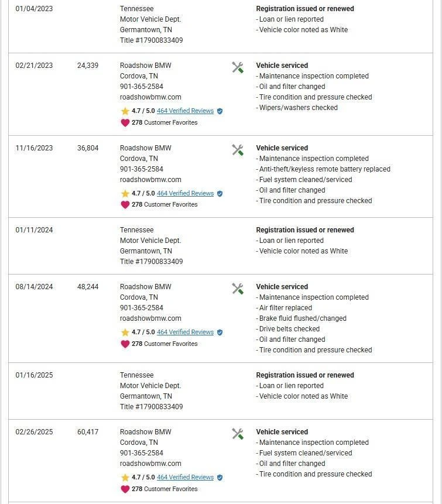Viewport: 442px width, 504px height.
Task: Click heart favorites icon in 02/26/2025 entry
Action: pyautogui.click(x=125, y=489)
